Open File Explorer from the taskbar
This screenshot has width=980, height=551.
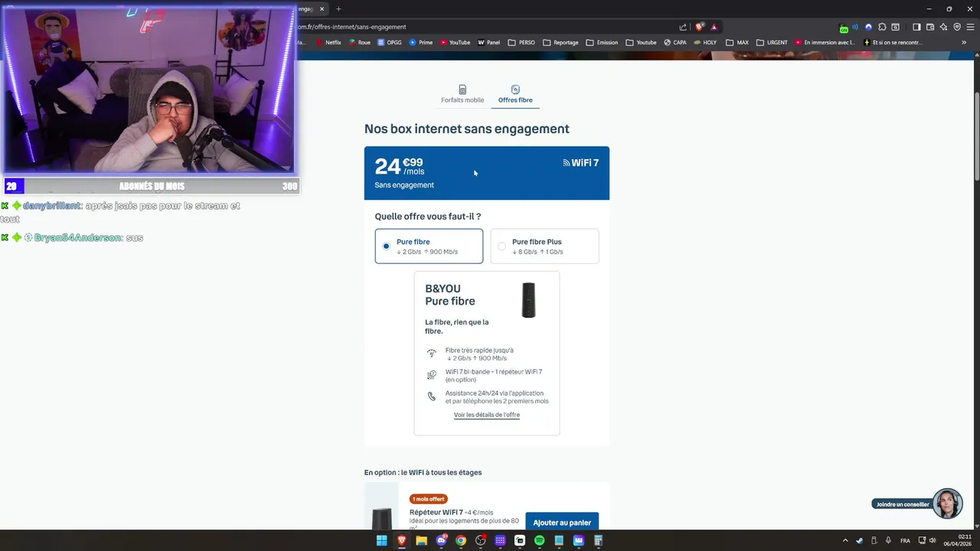point(421,540)
